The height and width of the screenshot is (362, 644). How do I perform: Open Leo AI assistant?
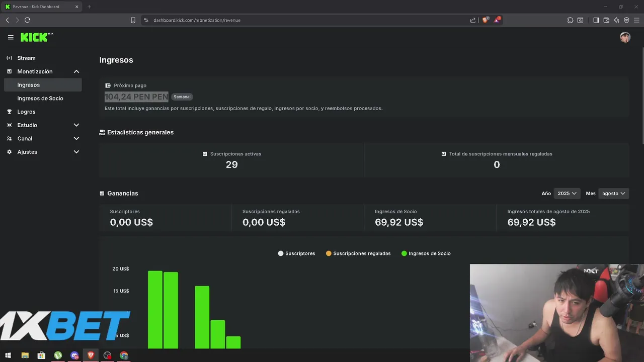[616, 20]
